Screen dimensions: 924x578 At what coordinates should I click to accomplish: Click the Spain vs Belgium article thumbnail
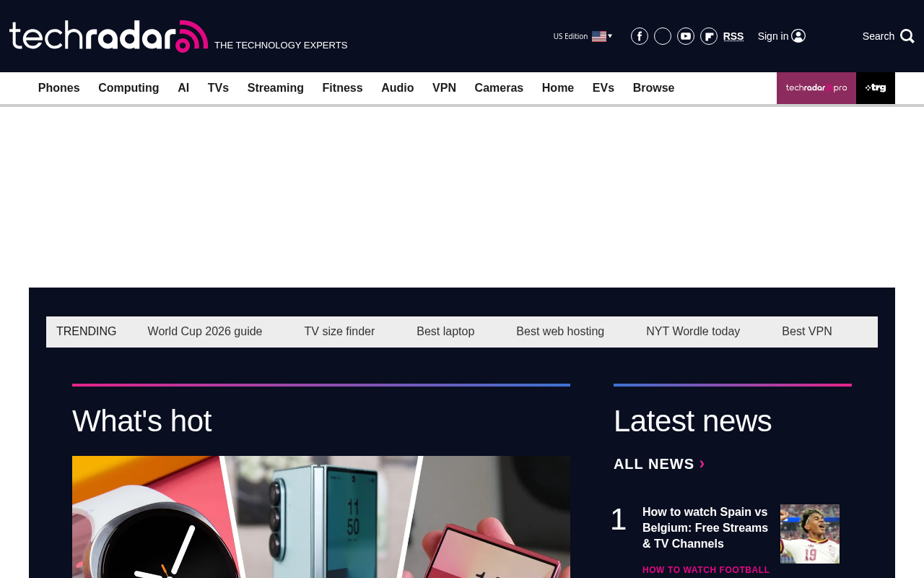point(810,534)
